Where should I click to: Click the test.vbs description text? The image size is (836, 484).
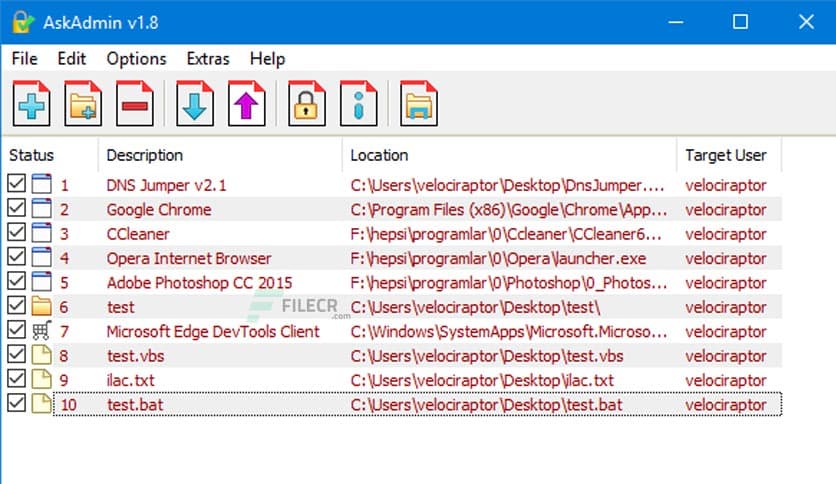[135, 356]
